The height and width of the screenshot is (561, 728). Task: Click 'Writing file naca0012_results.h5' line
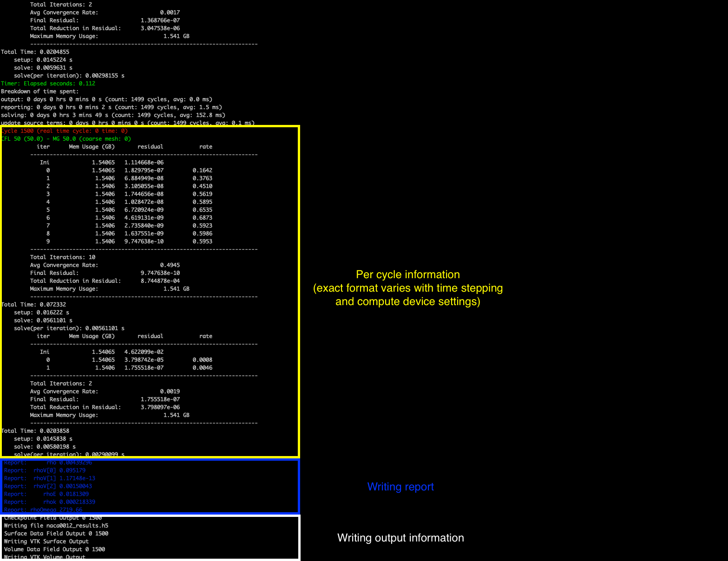56,526
